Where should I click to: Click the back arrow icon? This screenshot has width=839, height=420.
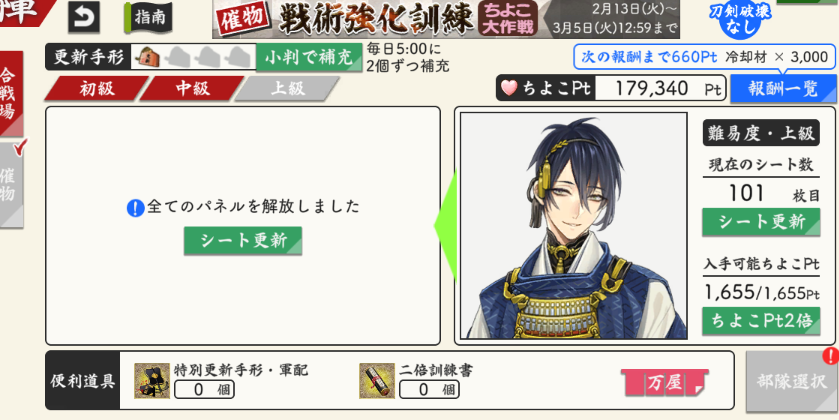coord(84,17)
